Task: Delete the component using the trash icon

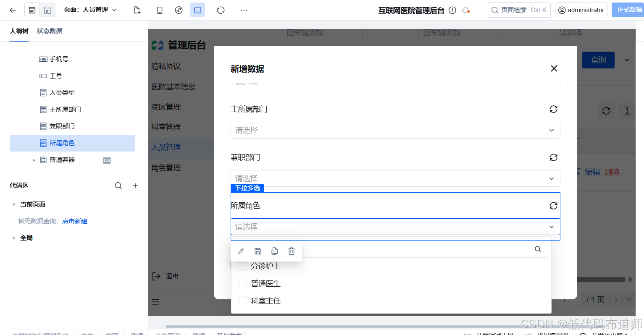Action: [x=292, y=251]
